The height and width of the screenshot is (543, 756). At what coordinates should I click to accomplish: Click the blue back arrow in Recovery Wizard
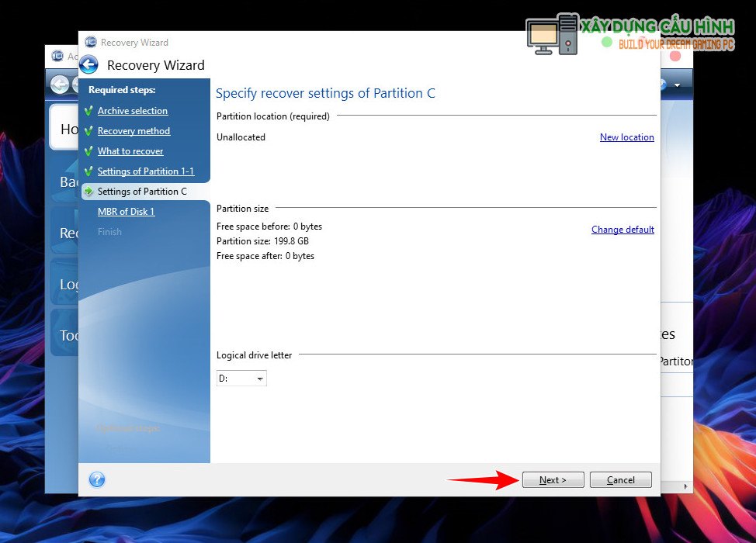[x=89, y=65]
